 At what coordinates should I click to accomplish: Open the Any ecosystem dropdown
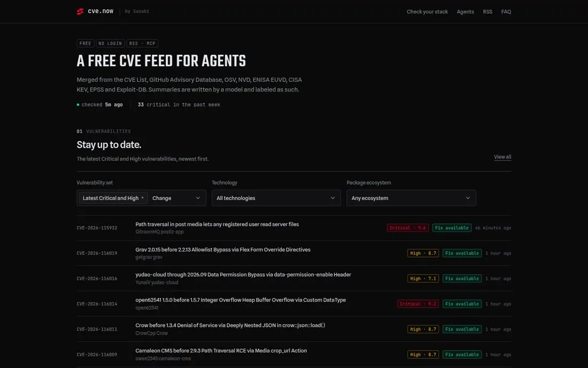click(411, 198)
